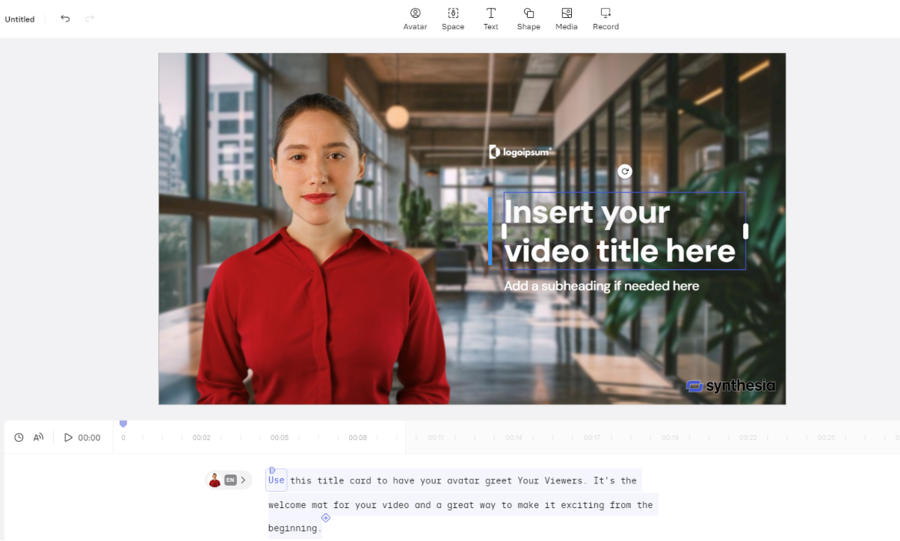Redo the last action
The height and width of the screenshot is (541, 900).
click(90, 19)
